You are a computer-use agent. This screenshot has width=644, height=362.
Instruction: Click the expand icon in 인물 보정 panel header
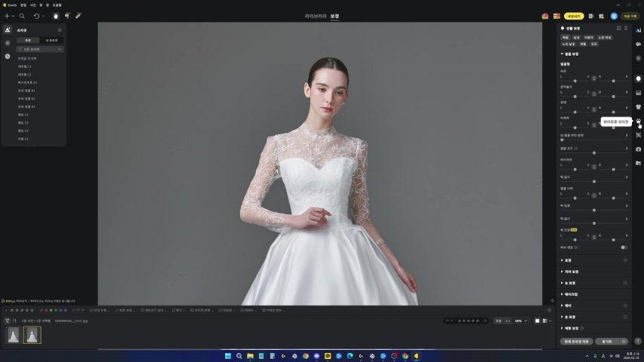[x=618, y=29]
